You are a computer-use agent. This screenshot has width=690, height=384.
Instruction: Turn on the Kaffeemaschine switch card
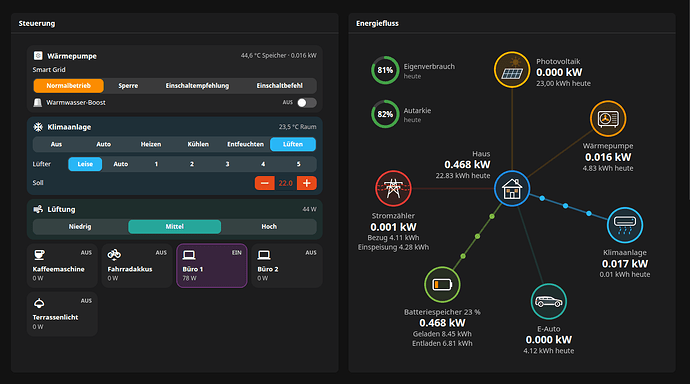point(62,266)
